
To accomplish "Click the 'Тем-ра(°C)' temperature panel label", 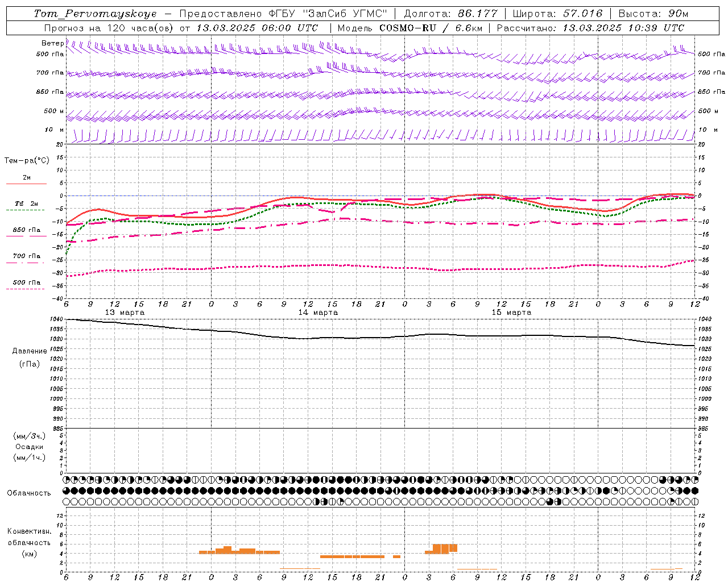I will pyautogui.click(x=27, y=160).
